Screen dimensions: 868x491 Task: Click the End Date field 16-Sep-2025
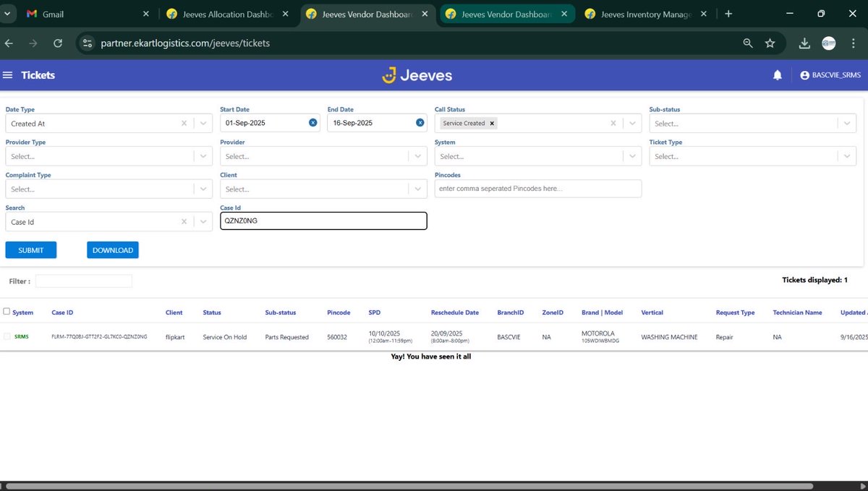[377, 123]
